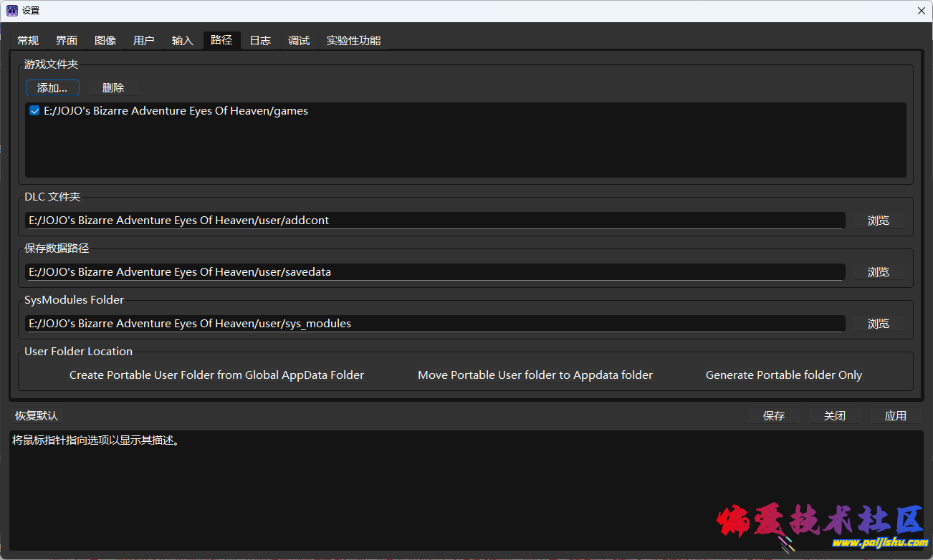Click 恢复默认 to restore defaults
The width and height of the screenshot is (933, 560).
[37, 416]
